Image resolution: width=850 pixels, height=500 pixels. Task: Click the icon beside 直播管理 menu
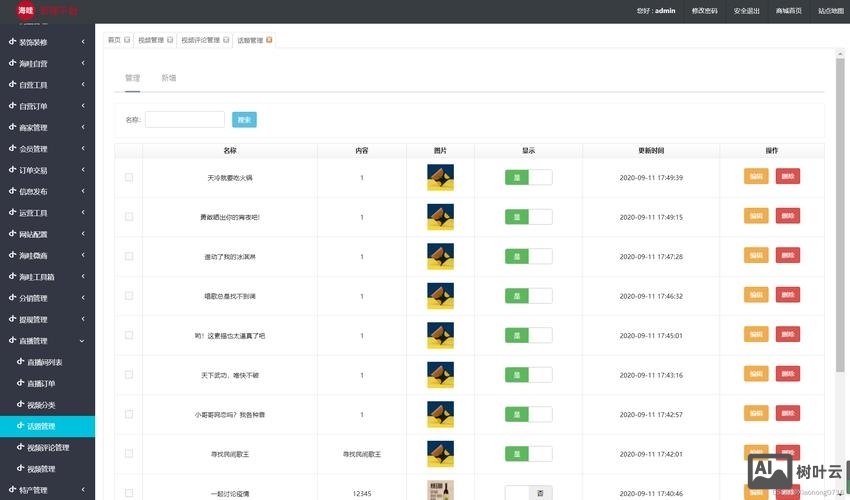pos(12,341)
